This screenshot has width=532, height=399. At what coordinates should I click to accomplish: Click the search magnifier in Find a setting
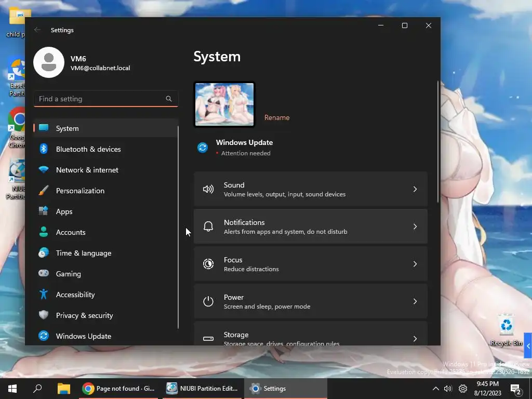click(169, 99)
